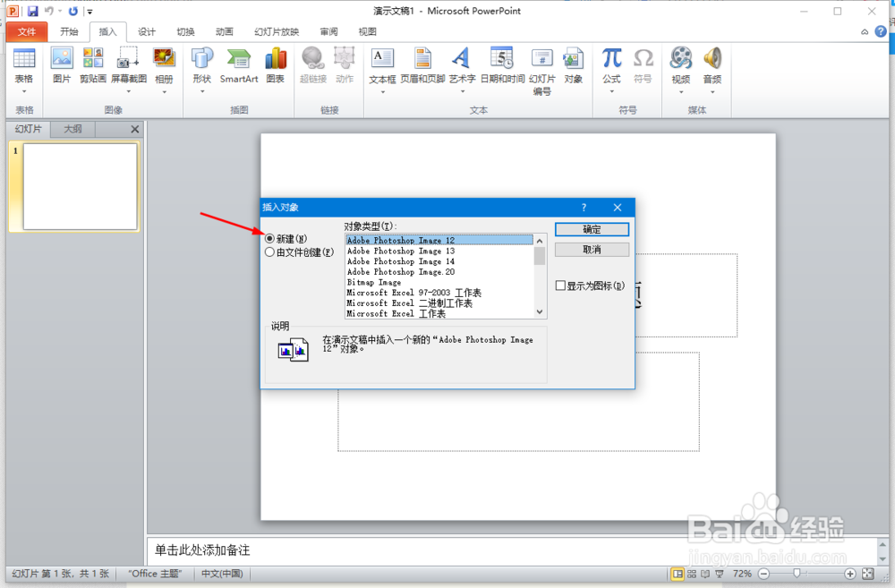Open the 文件 backstage tab

click(x=26, y=31)
